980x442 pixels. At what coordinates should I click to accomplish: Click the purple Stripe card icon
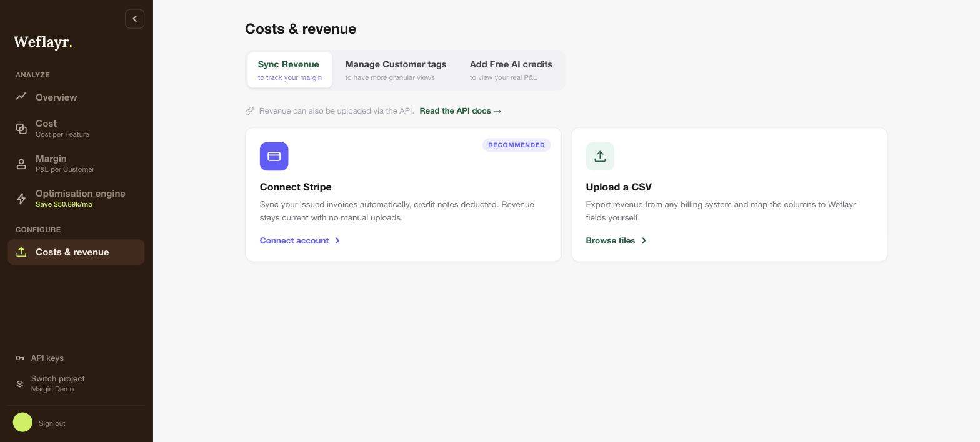[274, 156]
